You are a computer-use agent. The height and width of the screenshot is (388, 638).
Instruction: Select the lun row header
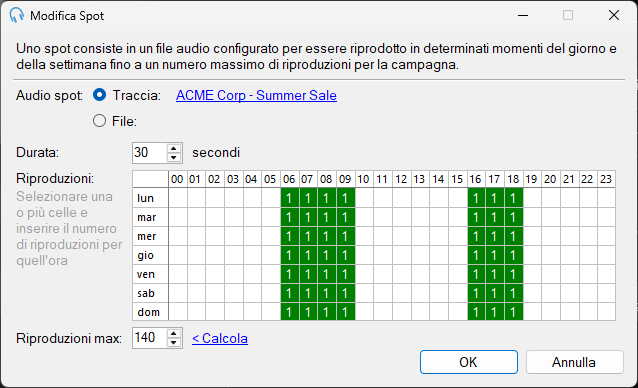[x=151, y=198]
